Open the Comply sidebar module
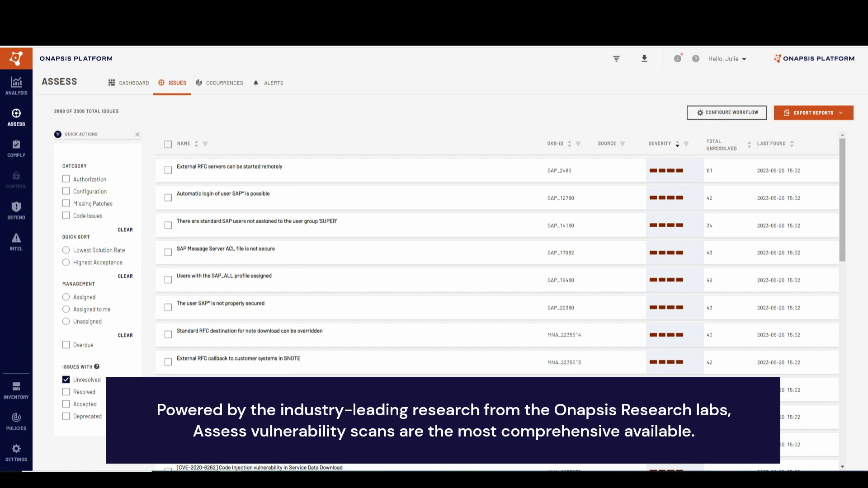This screenshot has width=868, height=488. tap(16, 148)
